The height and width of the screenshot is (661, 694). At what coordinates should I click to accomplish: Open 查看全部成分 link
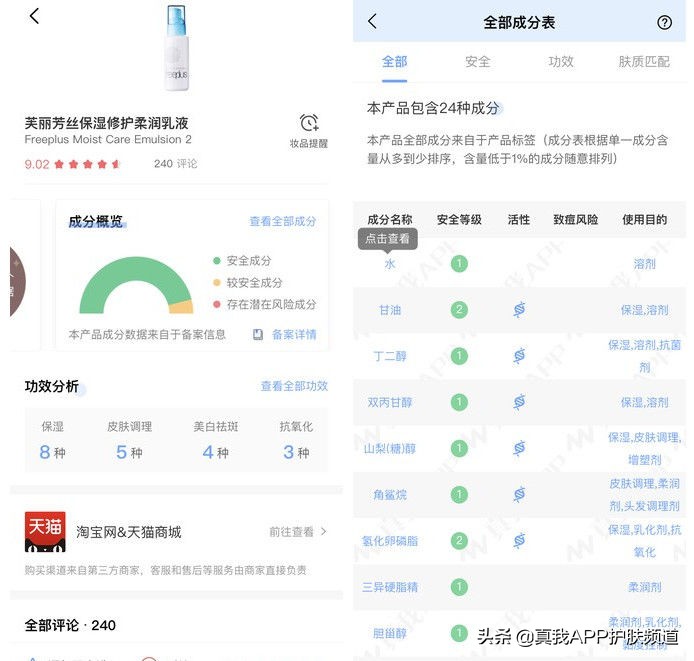[x=283, y=221]
